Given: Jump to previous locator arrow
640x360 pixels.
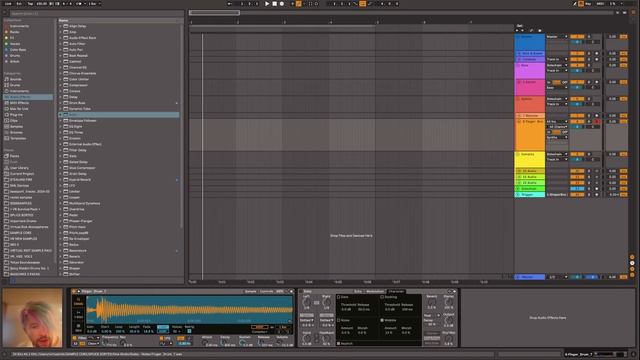Looking at the screenshot, I should (x=517, y=31).
